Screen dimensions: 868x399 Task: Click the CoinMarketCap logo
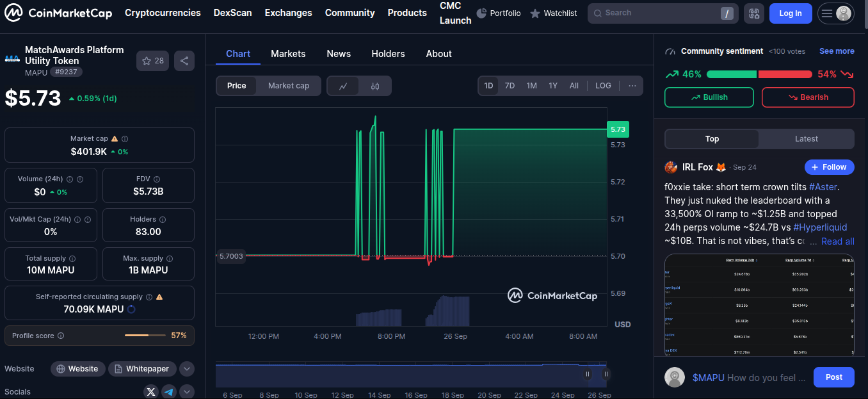click(x=58, y=13)
